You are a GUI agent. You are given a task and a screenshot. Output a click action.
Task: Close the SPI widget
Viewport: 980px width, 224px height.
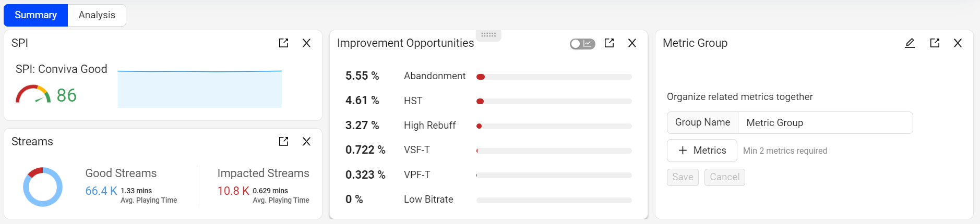click(x=306, y=43)
